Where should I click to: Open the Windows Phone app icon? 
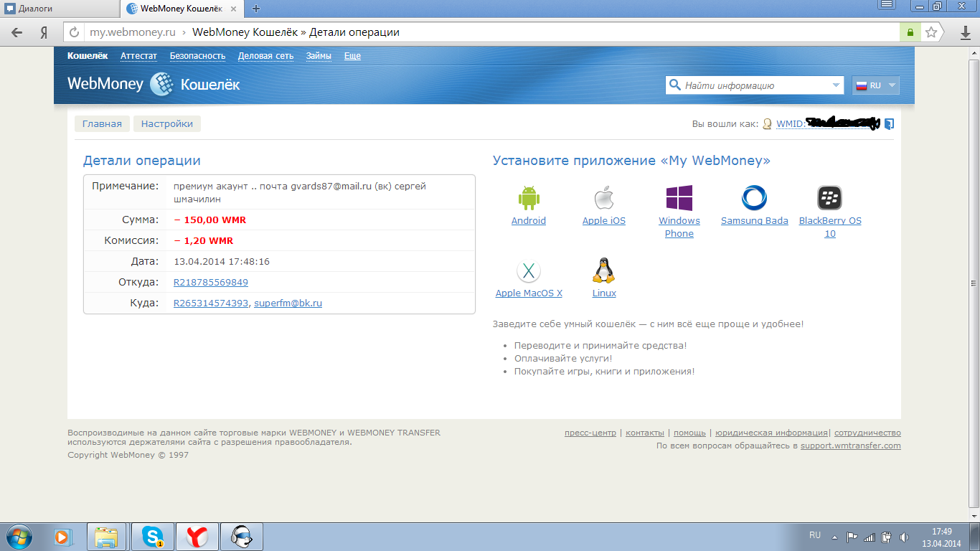pyautogui.click(x=679, y=198)
